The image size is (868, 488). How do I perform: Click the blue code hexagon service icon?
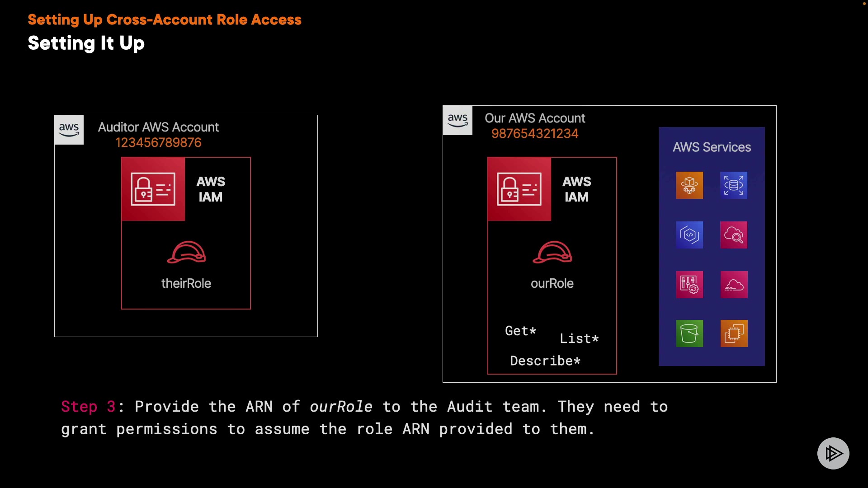(689, 235)
